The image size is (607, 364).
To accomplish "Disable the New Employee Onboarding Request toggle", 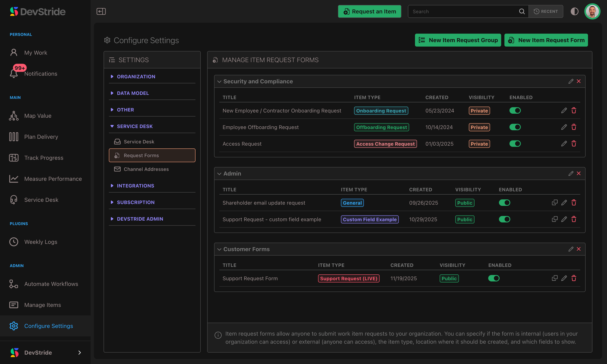I will tap(515, 111).
